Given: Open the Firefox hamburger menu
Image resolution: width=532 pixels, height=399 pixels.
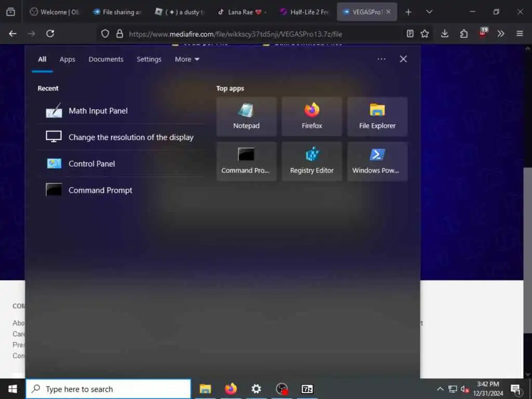Looking at the screenshot, I should click(520, 34).
